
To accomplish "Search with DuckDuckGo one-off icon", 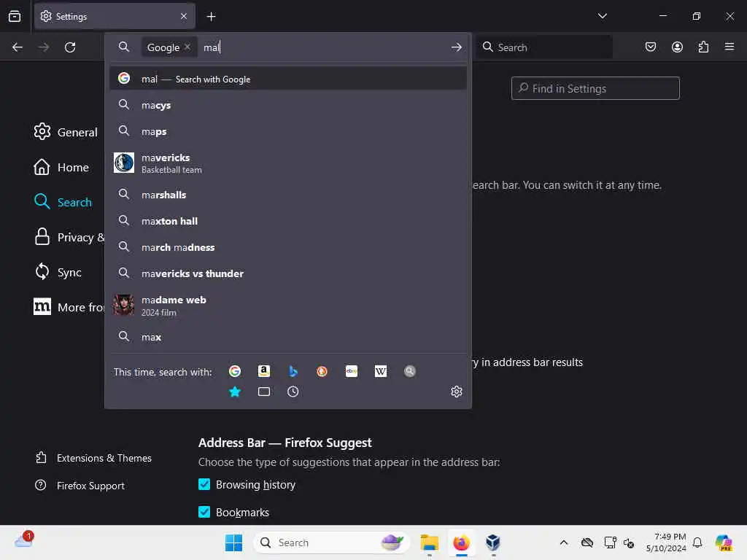I will click(x=322, y=371).
